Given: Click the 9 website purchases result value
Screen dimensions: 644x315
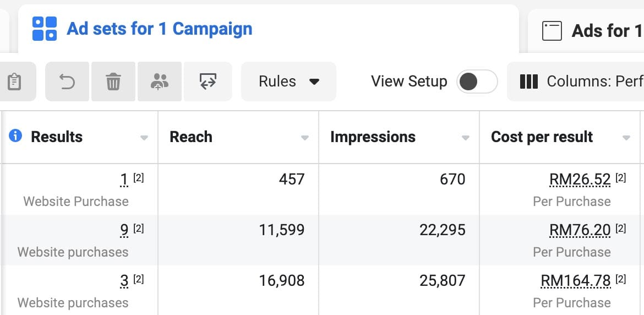Looking at the screenshot, I should 124,230.
